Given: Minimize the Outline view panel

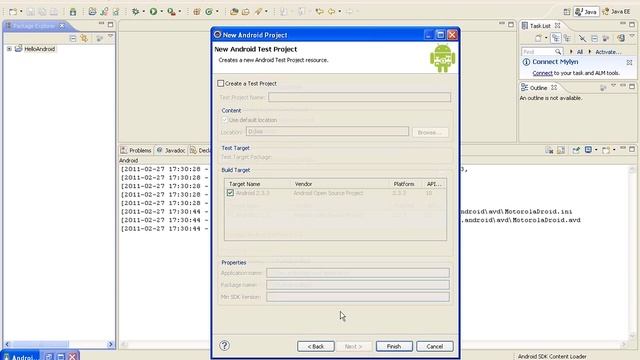Looking at the screenshot, I should (623, 86).
